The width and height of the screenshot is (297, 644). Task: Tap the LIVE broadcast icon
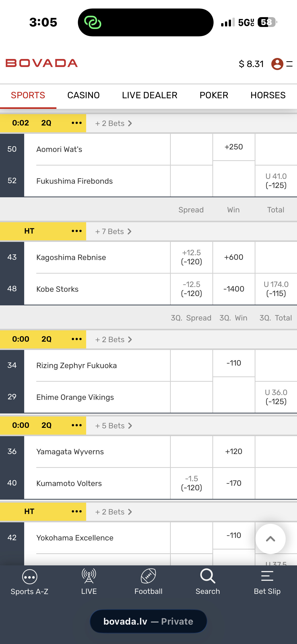pos(89,576)
